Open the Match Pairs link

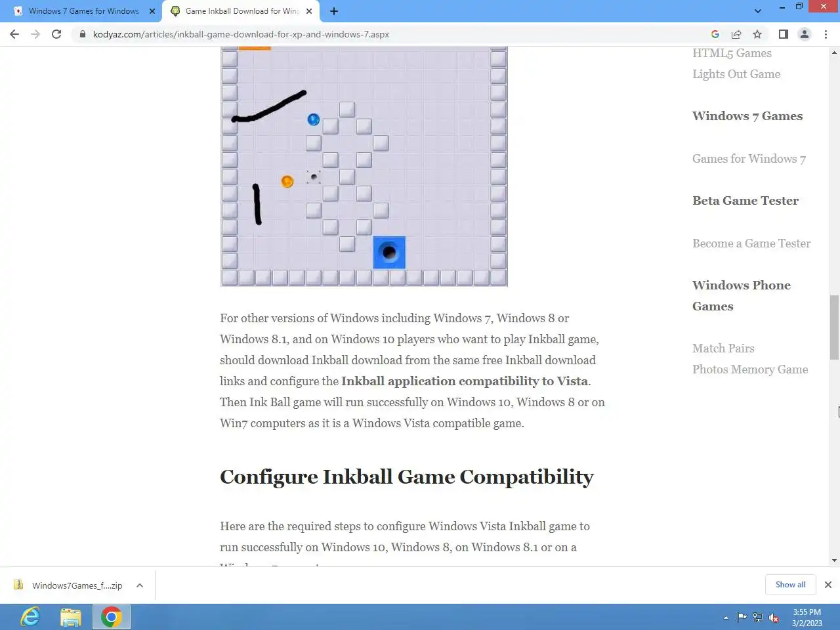[723, 348]
